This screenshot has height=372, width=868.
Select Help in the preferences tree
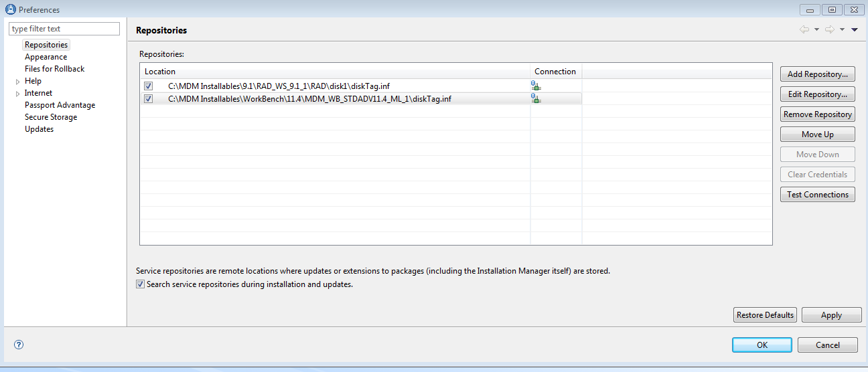[x=33, y=81]
